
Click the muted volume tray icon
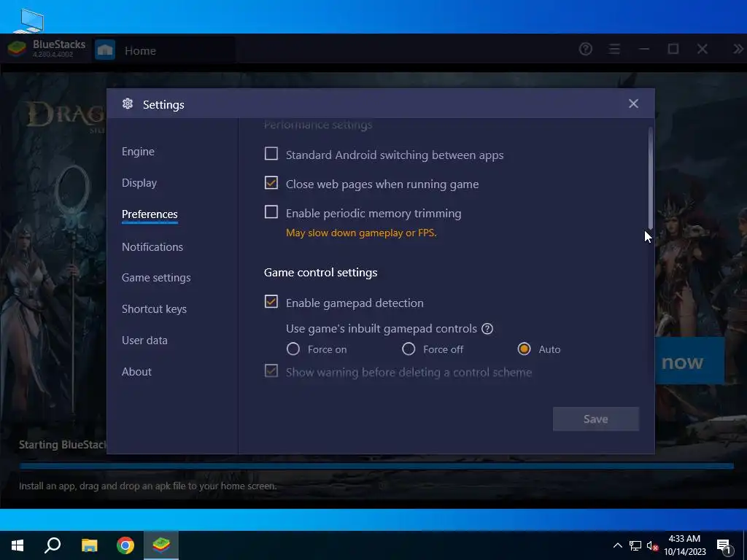tap(652, 545)
